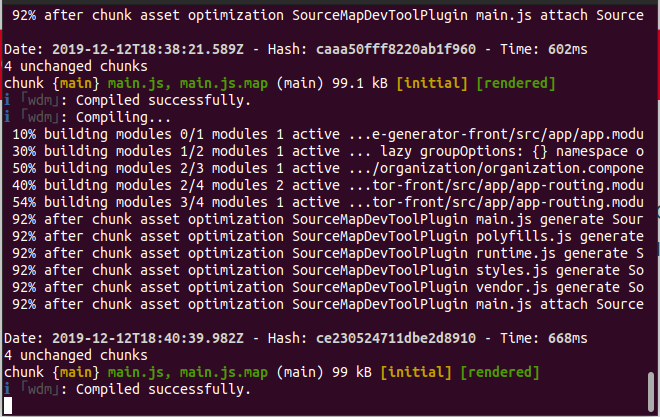Image resolution: width=660 pixels, height=417 pixels.
Task: Click Time: 668ms text
Action: pos(543,338)
